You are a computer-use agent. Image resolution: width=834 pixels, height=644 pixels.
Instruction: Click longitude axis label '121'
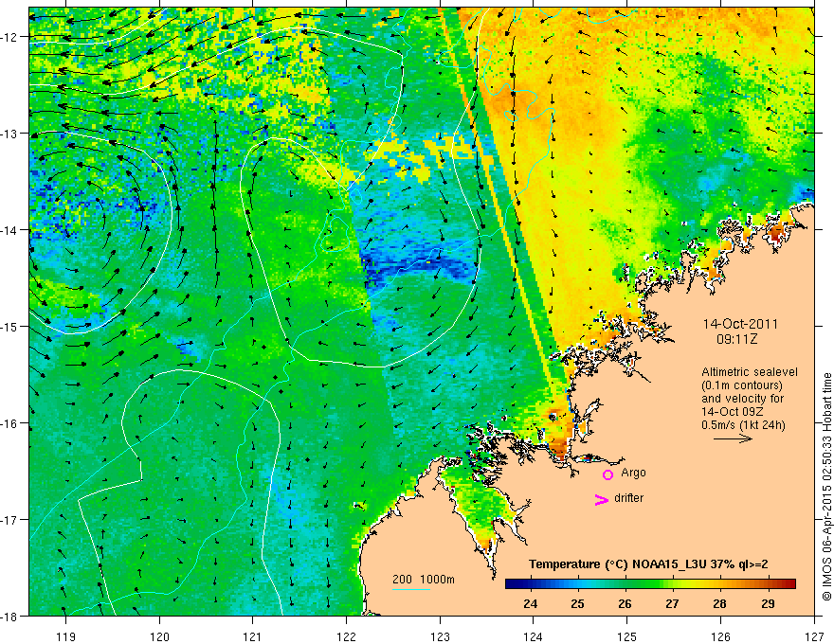coord(253,636)
